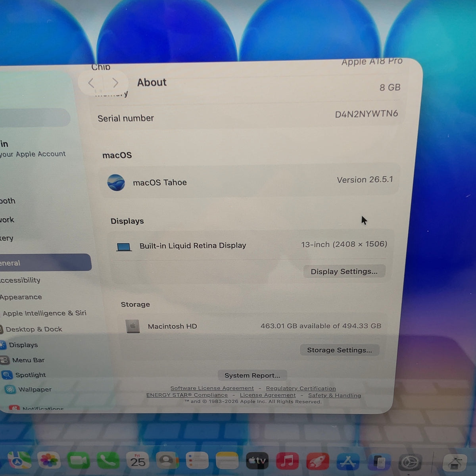Open App Store from the Dock

(348, 462)
